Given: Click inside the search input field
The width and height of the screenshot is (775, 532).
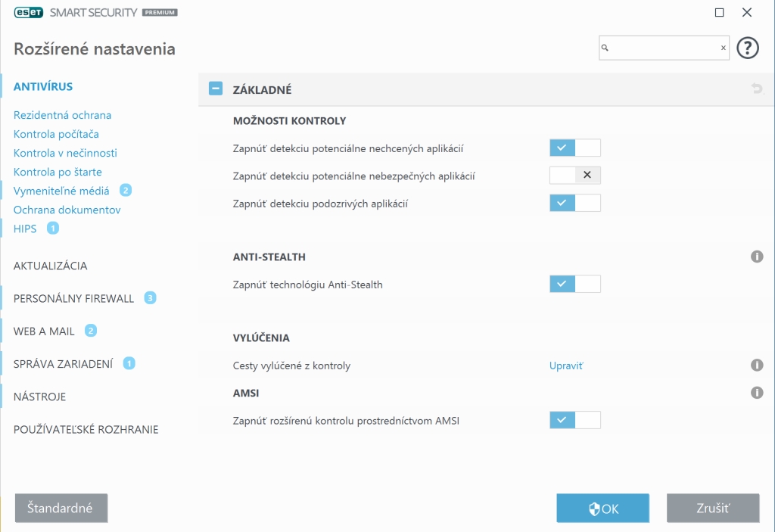Looking at the screenshot, I should pos(662,48).
